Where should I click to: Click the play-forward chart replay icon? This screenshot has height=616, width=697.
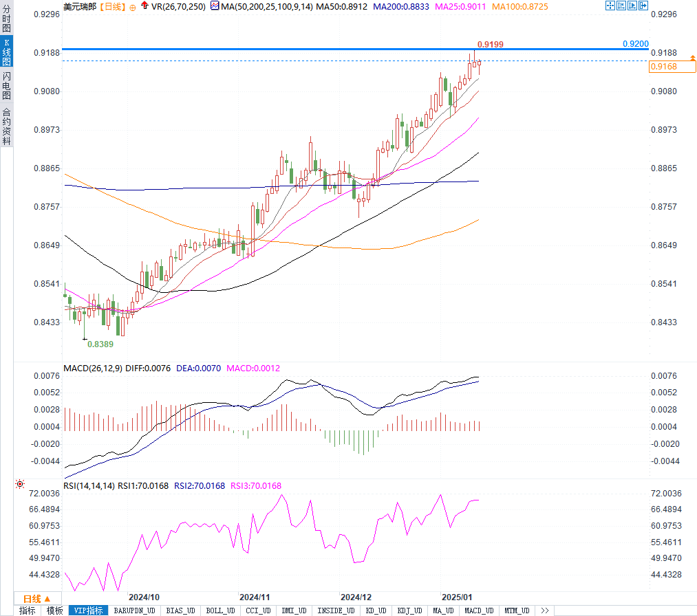pos(632,5)
